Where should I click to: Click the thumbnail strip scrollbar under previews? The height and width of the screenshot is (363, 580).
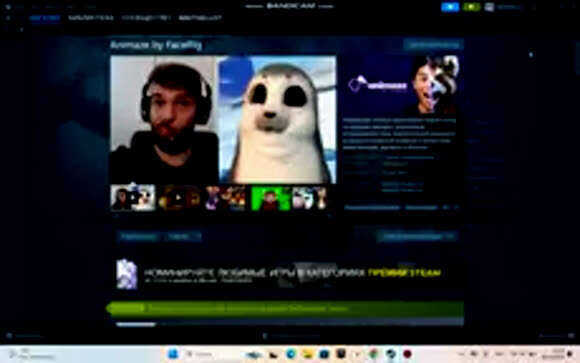[223, 216]
